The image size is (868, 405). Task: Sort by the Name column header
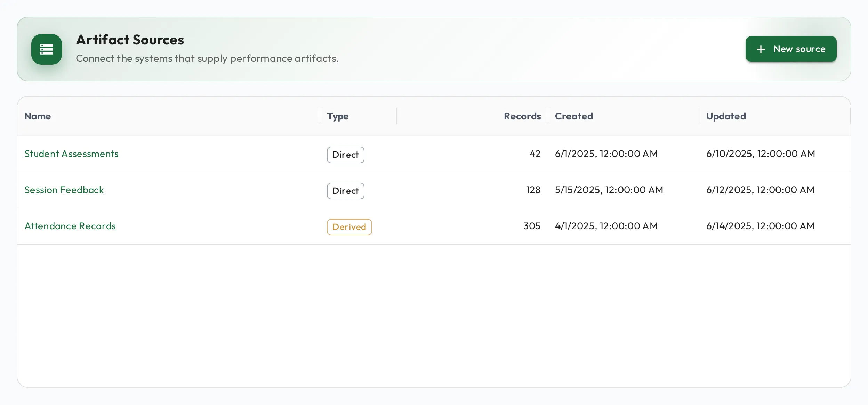(38, 116)
